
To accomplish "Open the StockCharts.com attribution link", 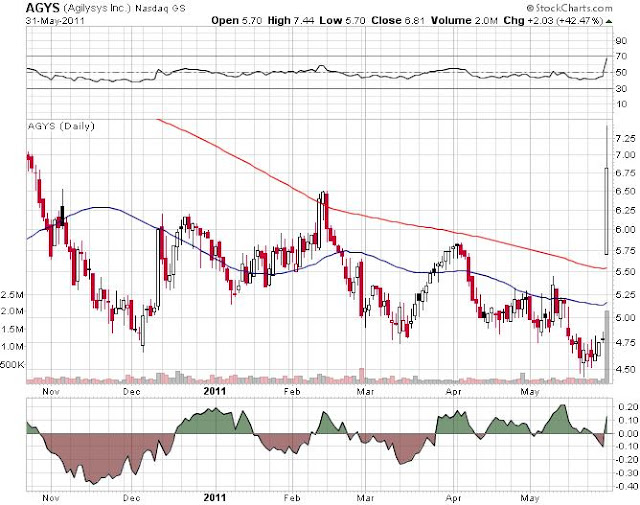I will click(570, 8).
